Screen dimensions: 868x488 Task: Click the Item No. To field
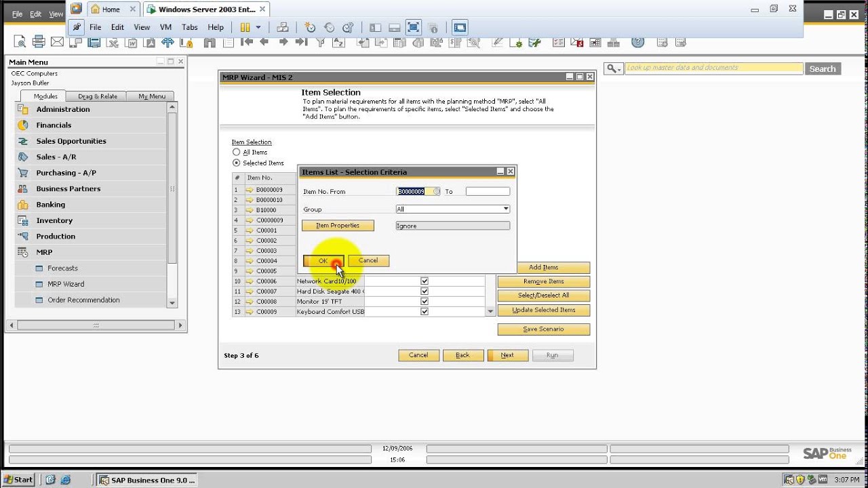tap(488, 192)
